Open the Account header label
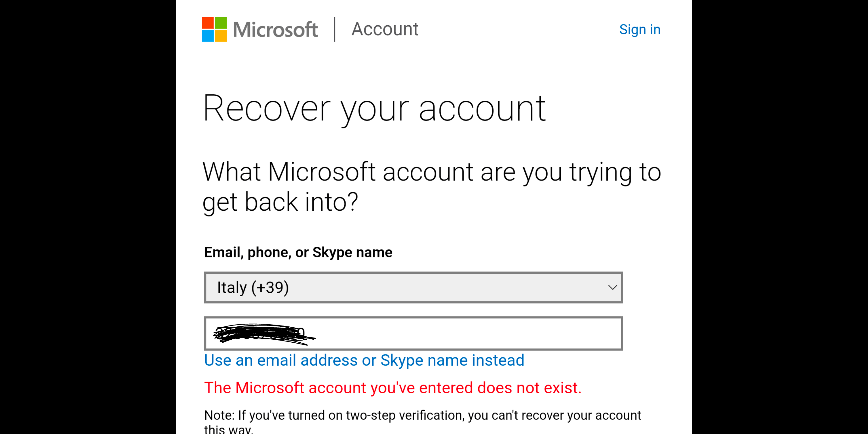Image resolution: width=868 pixels, height=434 pixels. click(x=385, y=29)
